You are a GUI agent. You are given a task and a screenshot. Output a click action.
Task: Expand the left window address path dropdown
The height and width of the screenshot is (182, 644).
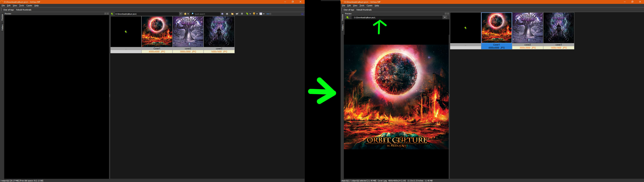181,14
